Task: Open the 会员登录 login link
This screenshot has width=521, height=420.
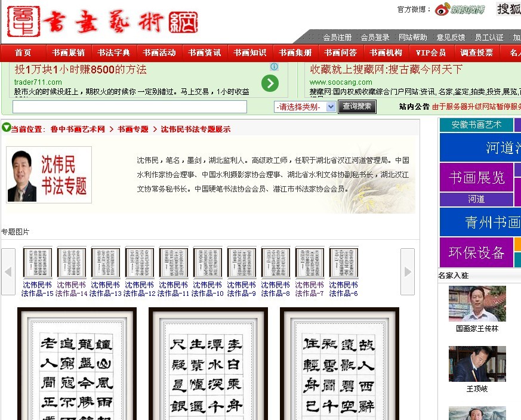Action: coord(375,37)
